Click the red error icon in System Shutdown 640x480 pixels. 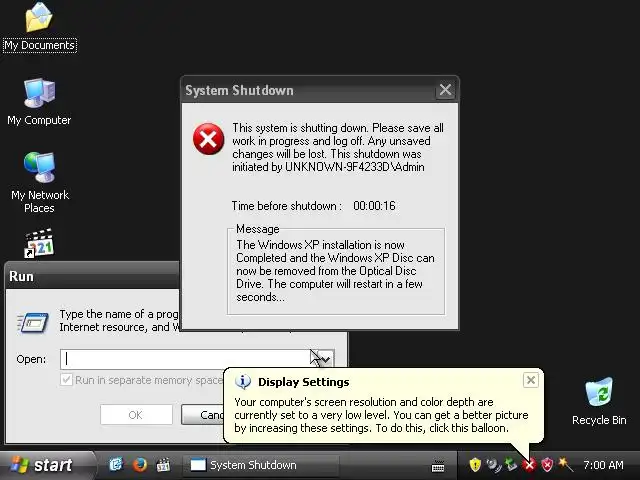(208, 139)
